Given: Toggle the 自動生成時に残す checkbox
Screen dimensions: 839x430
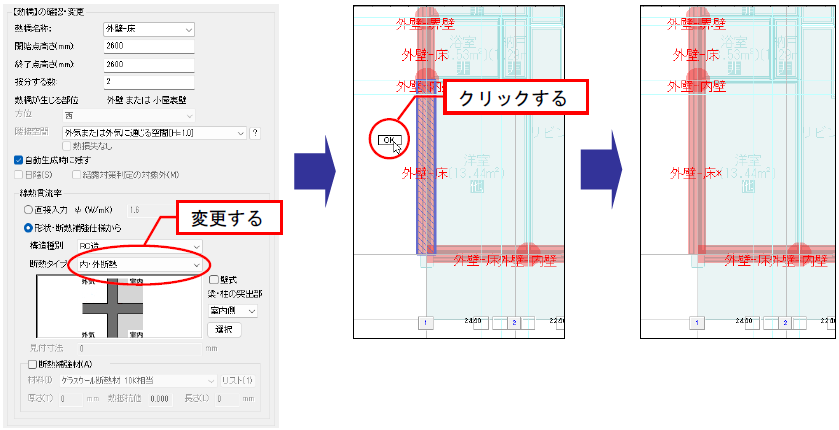Looking at the screenshot, I should coord(19,159).
